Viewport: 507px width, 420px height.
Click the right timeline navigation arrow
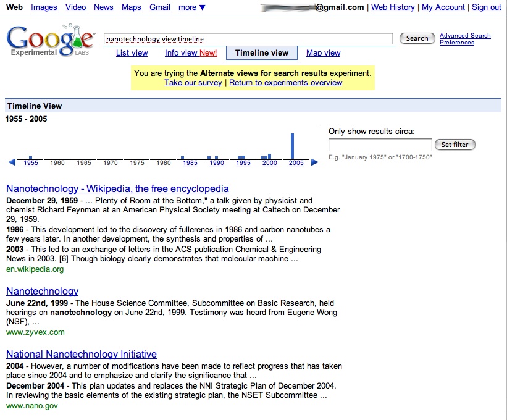[x=314, y=162]
